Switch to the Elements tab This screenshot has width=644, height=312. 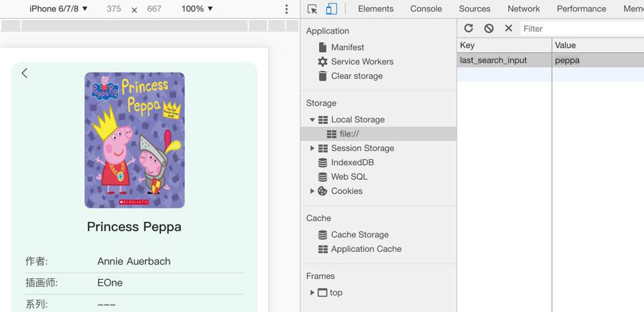click(376, 9)
